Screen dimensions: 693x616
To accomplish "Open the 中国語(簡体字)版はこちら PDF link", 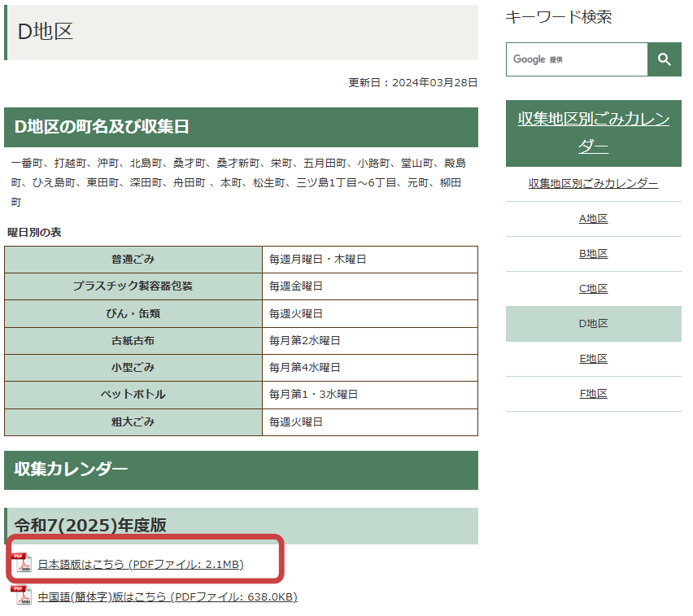I will (x=167, y=596).
